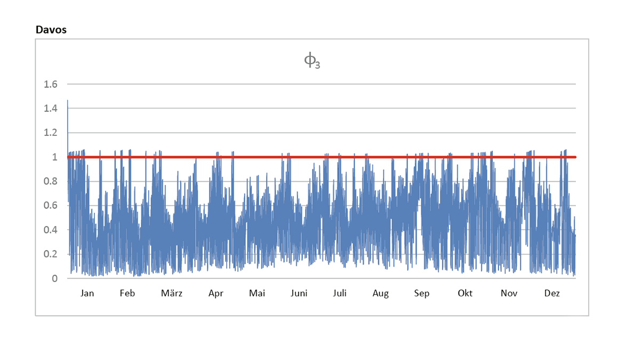Select the 0.8 y-axis label
The image size is (640, 364).
pyautogui.click(x=51, y=181)
